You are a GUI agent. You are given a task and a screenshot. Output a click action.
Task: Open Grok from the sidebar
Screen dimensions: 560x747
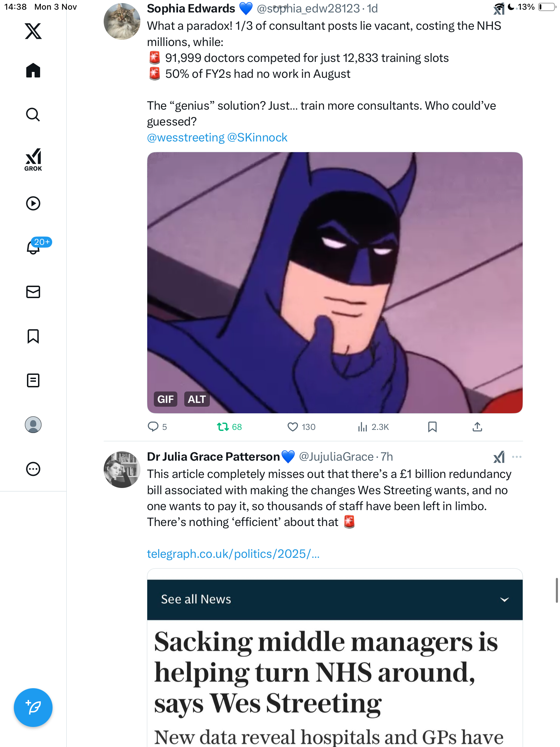(x=33, y=160)
